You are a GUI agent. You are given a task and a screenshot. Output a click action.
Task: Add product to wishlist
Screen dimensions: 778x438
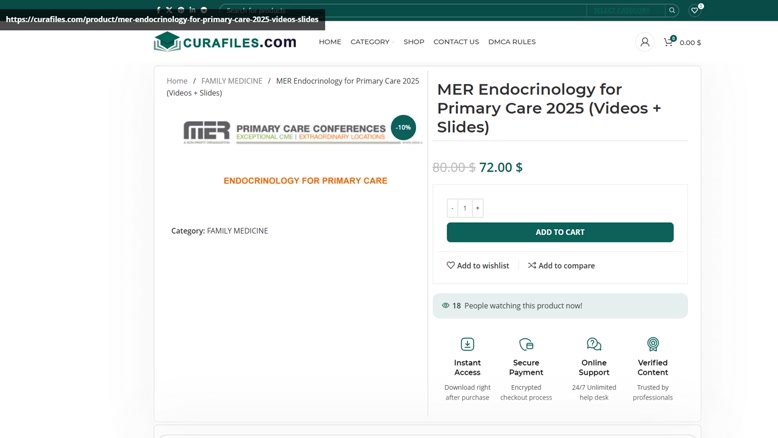(477, 265)
